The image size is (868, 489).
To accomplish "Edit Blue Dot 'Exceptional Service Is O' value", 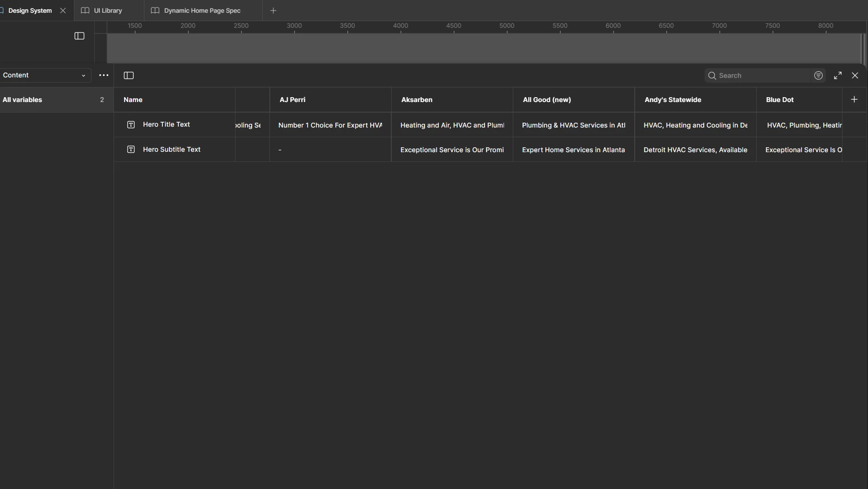I will point(799,150).
